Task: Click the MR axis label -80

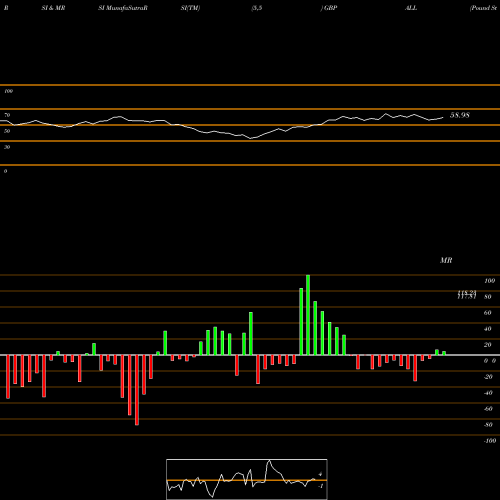Action: (488, 425)
